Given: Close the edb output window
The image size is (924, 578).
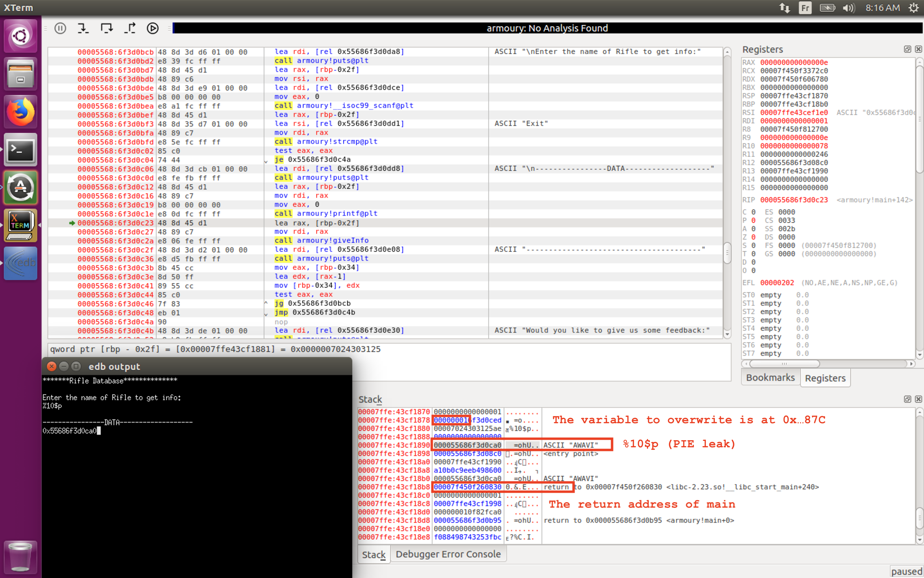Looking at the screenshot, I should tap(51, 366).
